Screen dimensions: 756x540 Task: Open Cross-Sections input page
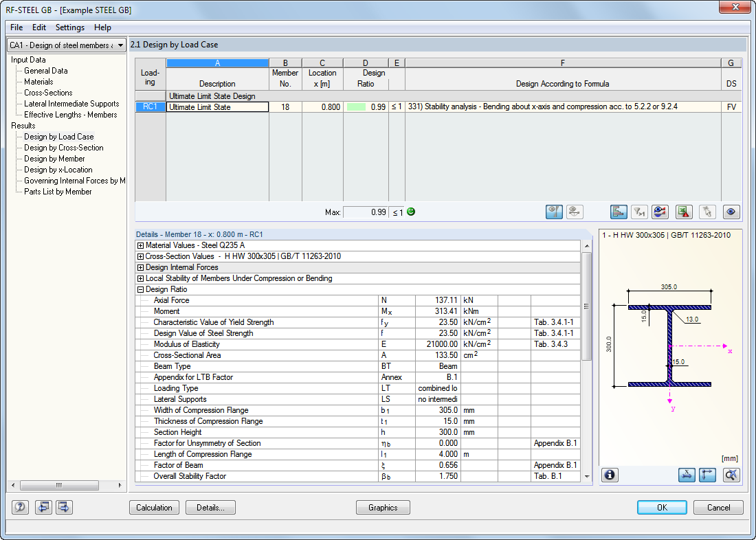[x=48, y=93]
